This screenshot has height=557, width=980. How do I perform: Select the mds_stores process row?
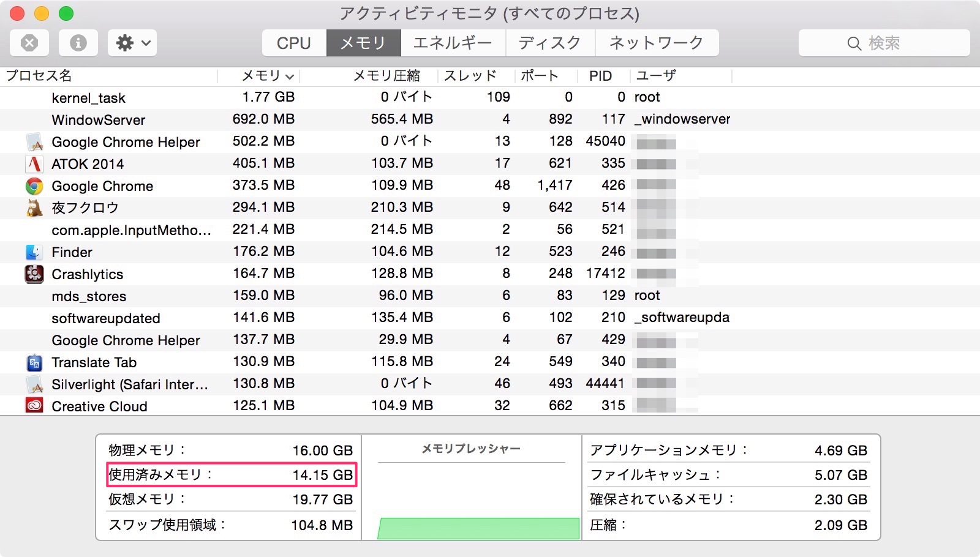(x=490, y=296)
